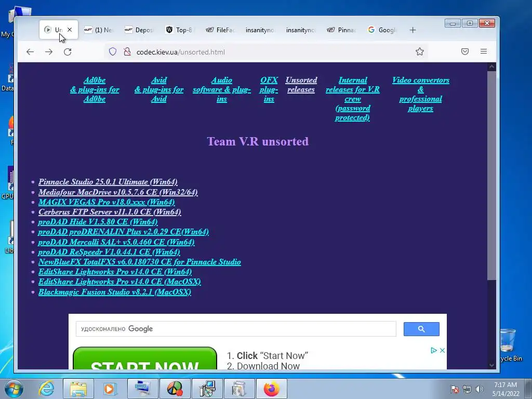Switch to the '(1) Ne' tab

click(98, 30)
